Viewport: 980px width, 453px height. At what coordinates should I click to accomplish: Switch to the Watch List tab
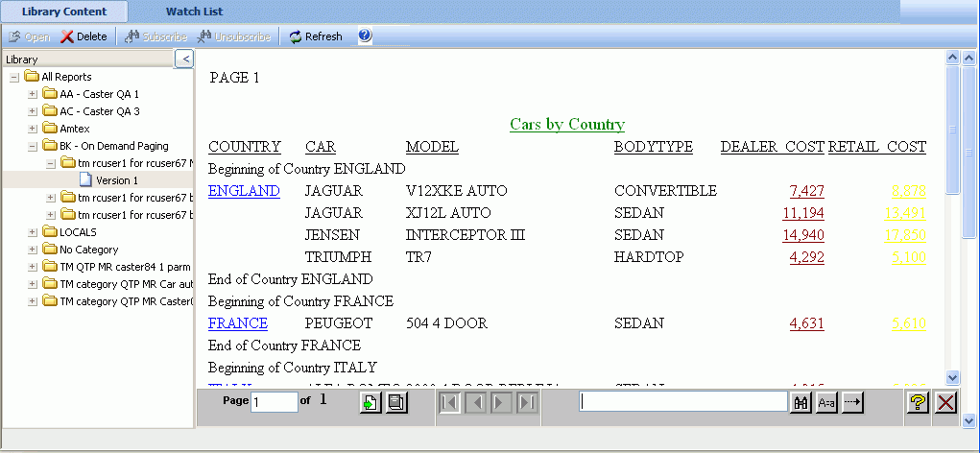tap(194, 12)
